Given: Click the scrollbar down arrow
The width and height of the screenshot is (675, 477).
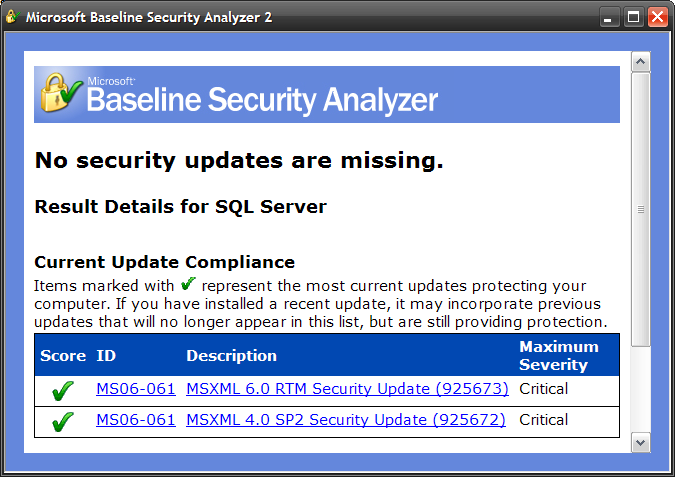Looking at the screenshot, I should click(x=641, y=441).
